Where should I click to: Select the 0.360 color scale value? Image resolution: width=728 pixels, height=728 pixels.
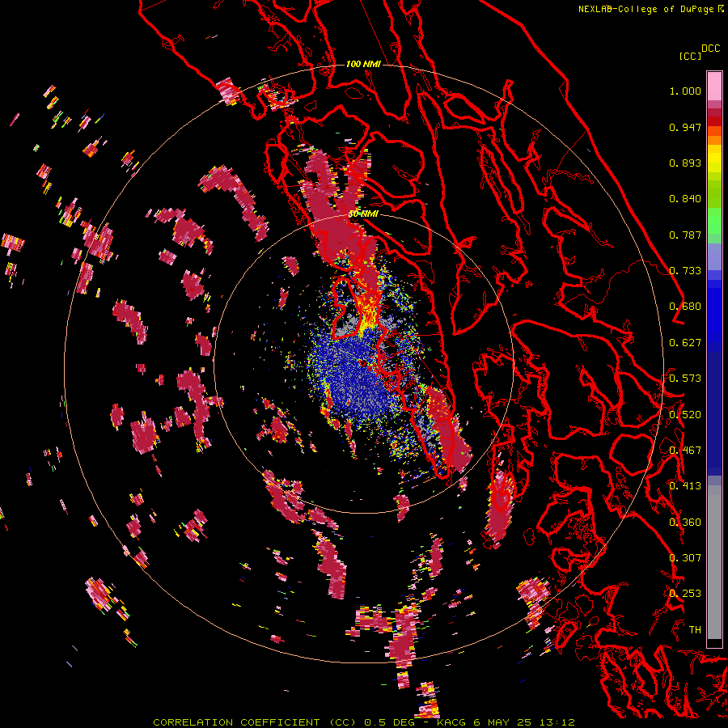click(685, 523)
